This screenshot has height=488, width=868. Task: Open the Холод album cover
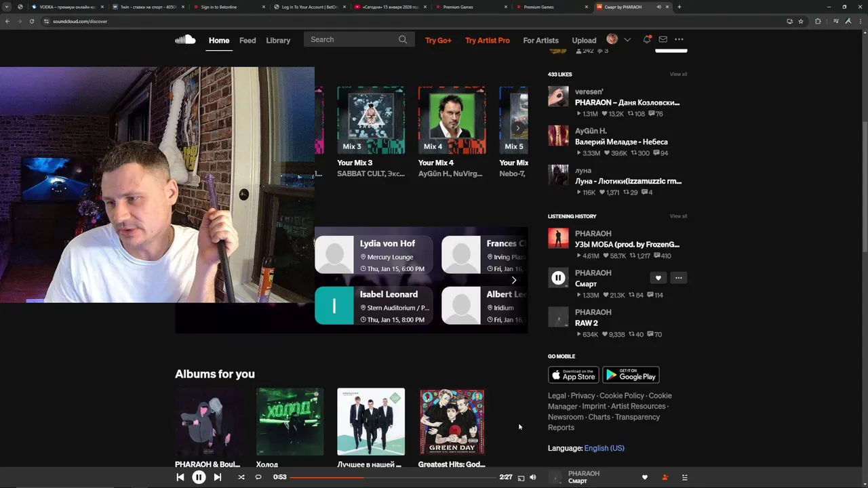(x=290, y=422)
